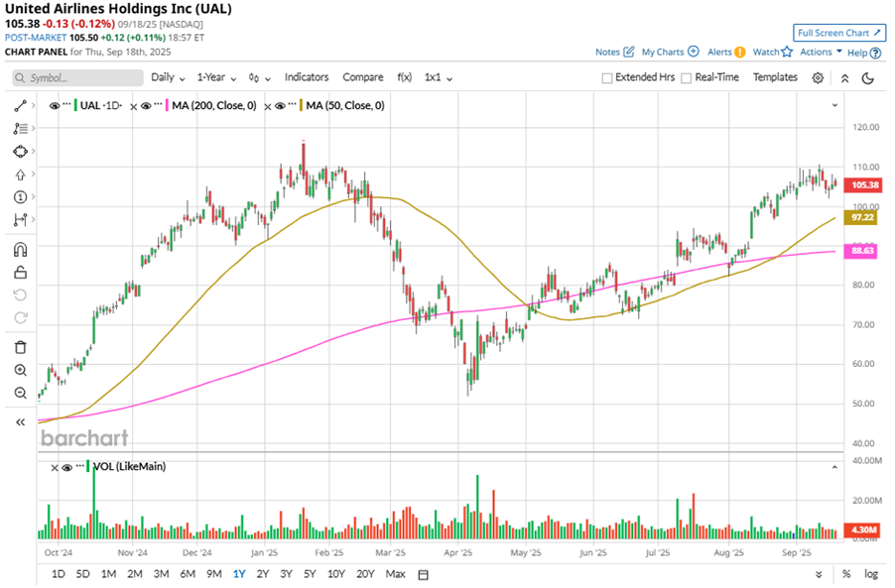The height and width of the screenshot is (588, 895).
Task: Select the trend line drawing tool
Action: 20,105
